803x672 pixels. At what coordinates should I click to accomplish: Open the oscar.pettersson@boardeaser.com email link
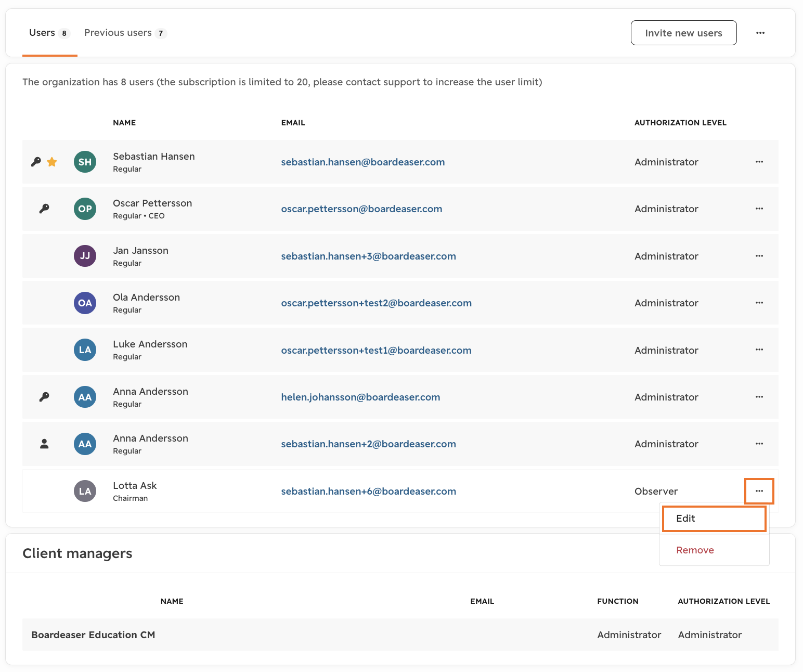[x=361, y=209]
